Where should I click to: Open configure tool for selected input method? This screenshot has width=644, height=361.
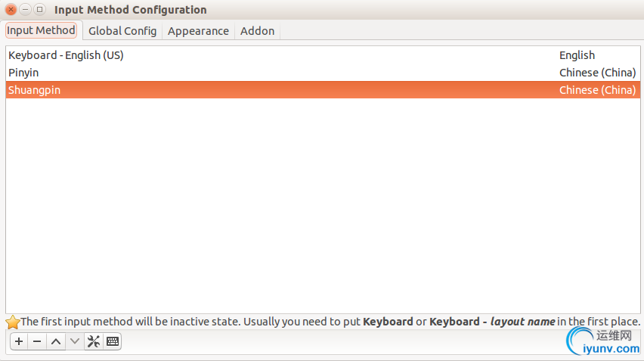[94, 341]
